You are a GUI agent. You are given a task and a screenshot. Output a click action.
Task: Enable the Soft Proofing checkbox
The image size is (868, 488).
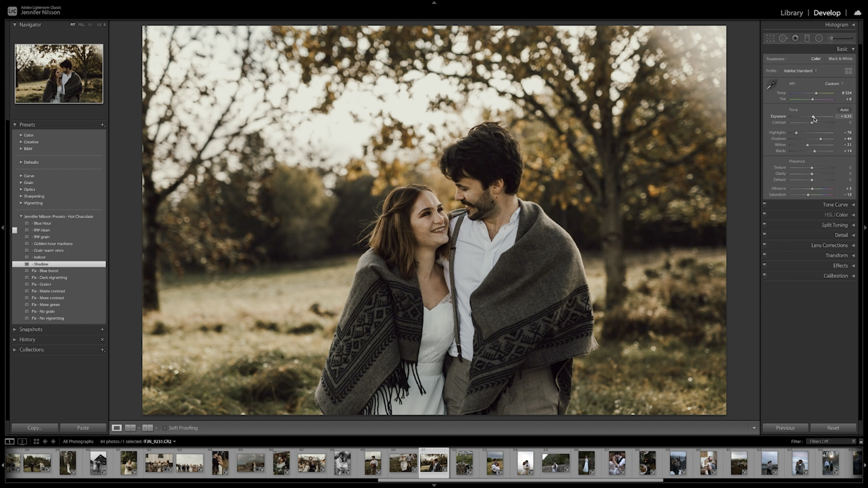pyautogui.click(x=165, y=428)
